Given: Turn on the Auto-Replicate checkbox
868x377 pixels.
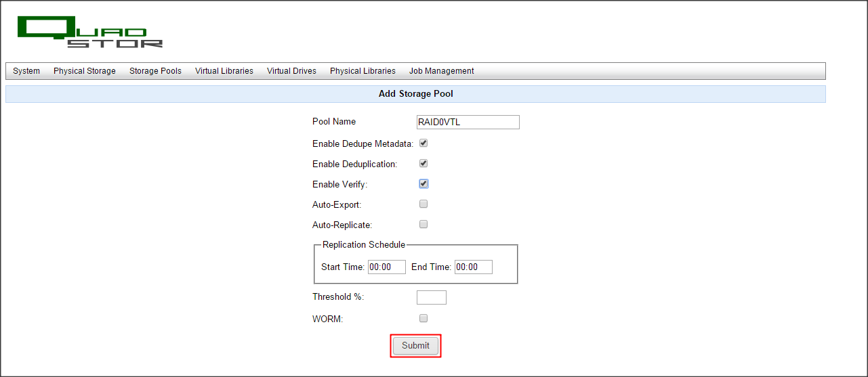Looking at the screenshot, I should [x=423, y=224].
